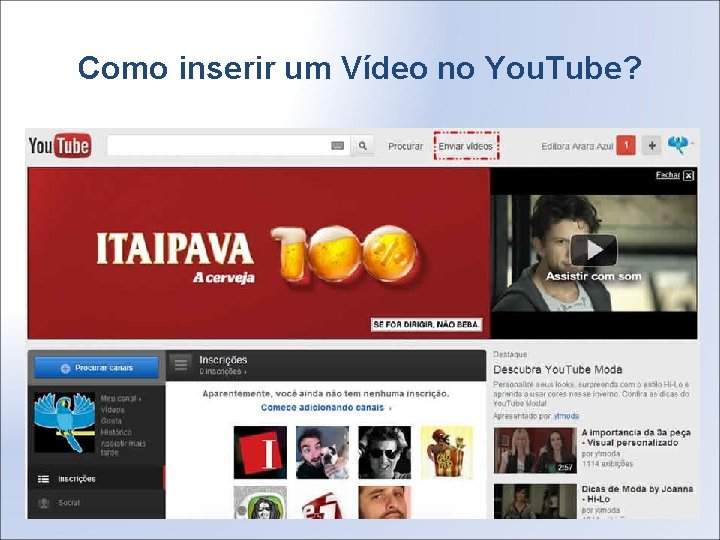Play the Itaipava ad video

pyautogui.click(x=594, y=250)
